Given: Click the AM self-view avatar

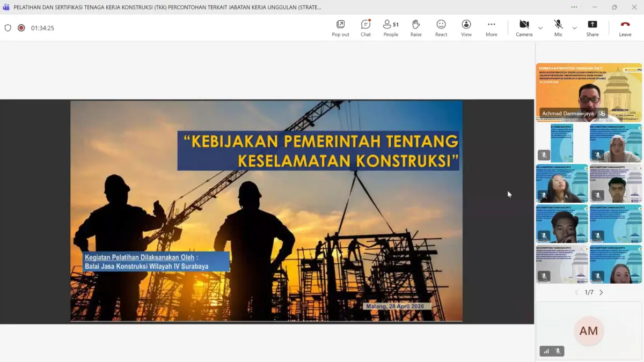Looking at the screenshot, I should pos(589,331).
